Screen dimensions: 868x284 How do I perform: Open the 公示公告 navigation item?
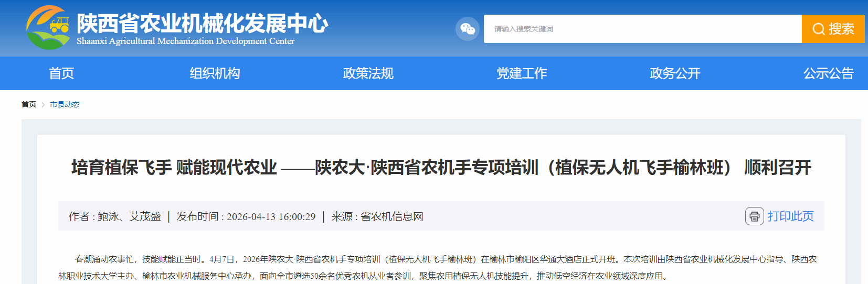pos(828,73)
